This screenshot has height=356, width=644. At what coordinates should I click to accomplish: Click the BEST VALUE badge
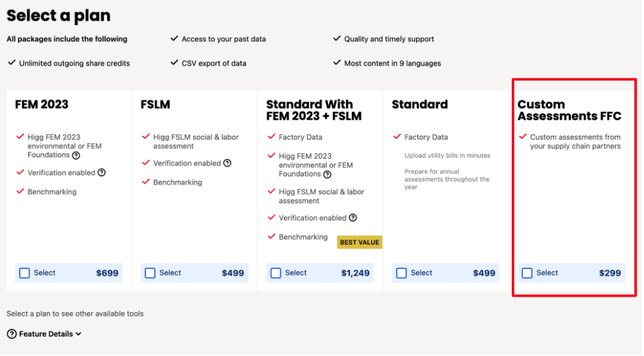pyautogui.click(x=359, y=242)
